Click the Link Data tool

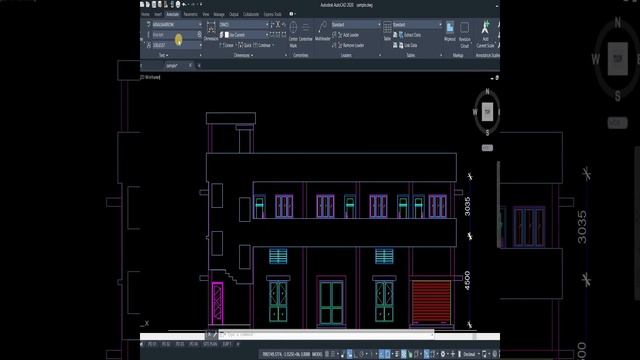408,46
